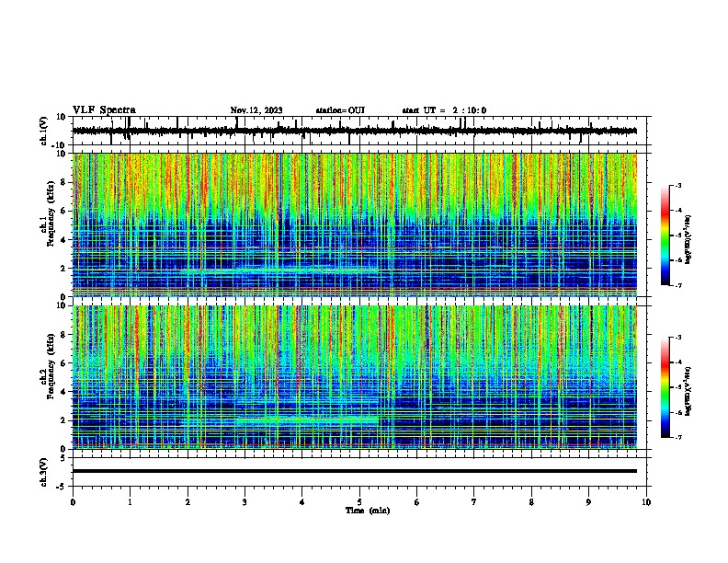The image size is (728, 563).
Task: Click the ch.2 colorbar log(PSD) label
Action: 688,392
